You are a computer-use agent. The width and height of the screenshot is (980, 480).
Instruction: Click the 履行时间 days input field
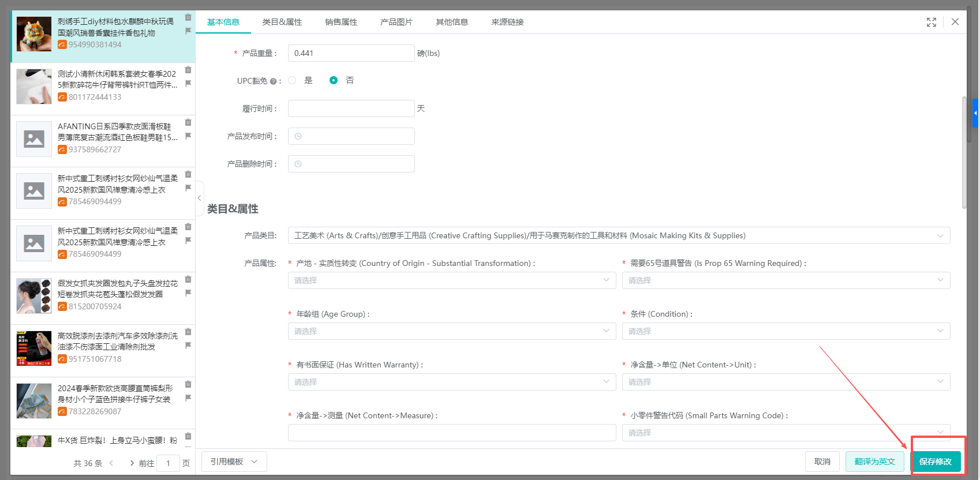351,108
